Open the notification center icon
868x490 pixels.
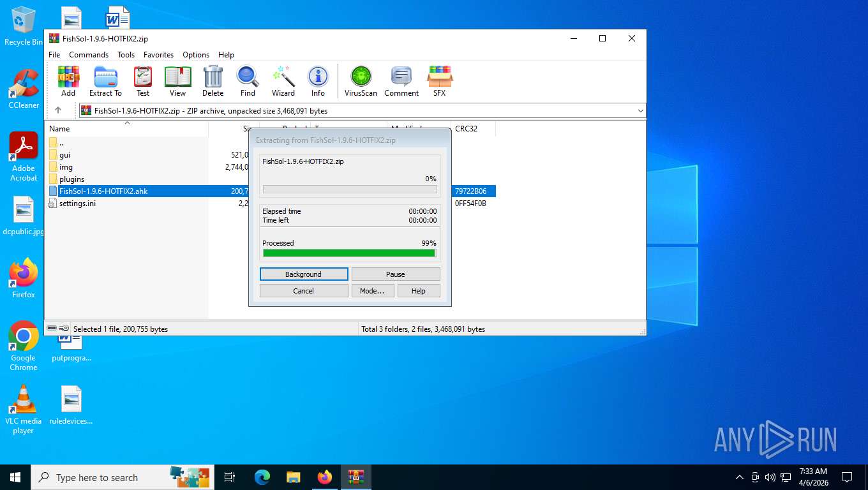(x=847, y=477)
